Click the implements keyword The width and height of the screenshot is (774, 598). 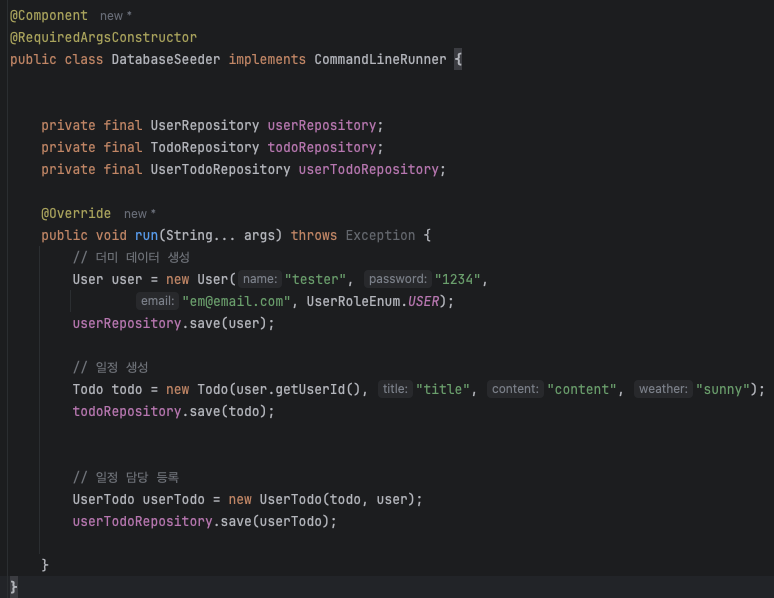pyautogui.click(x=267, y=60)
